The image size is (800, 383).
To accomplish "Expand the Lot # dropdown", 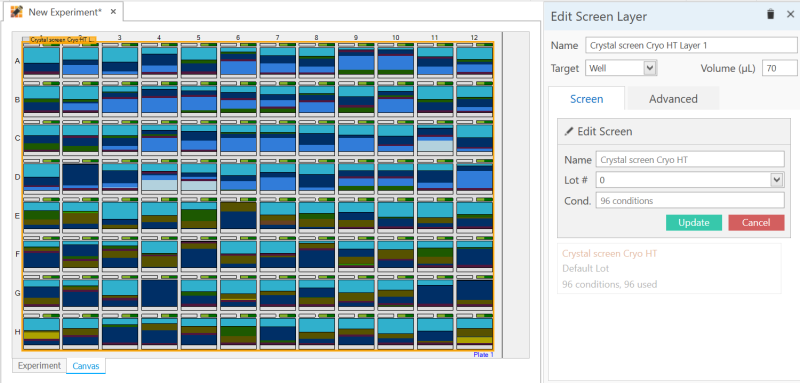I will pos(777,180).
